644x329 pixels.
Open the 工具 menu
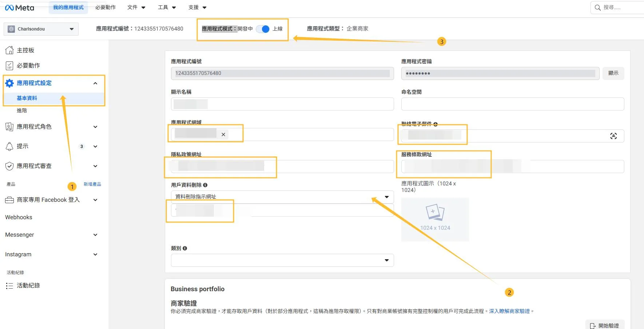[167, 7]
